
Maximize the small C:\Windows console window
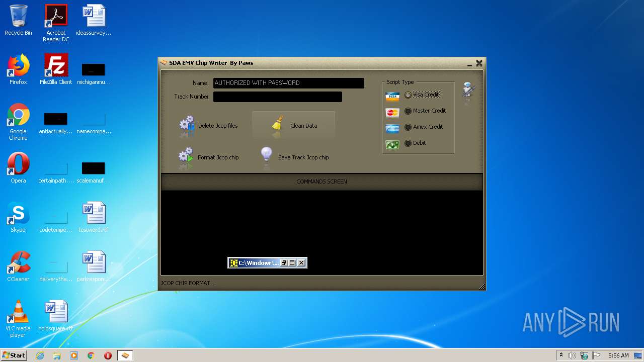tap(292, 263)
